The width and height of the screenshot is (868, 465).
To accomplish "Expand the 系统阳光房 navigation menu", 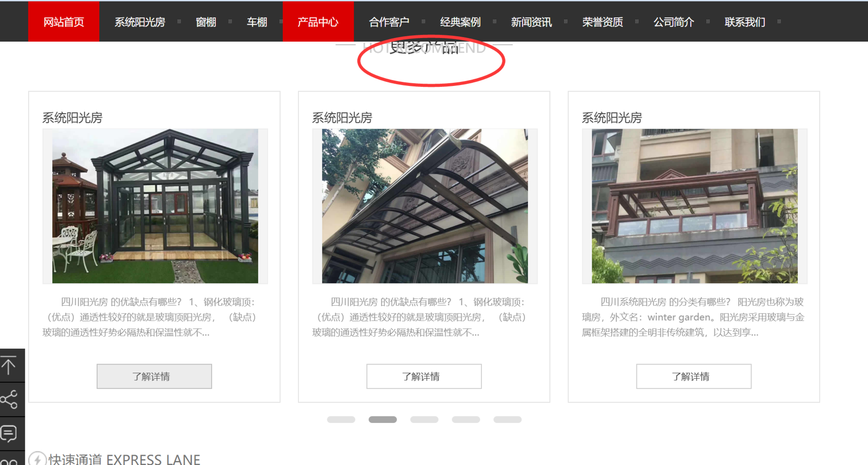I will [x=140, y=22].
